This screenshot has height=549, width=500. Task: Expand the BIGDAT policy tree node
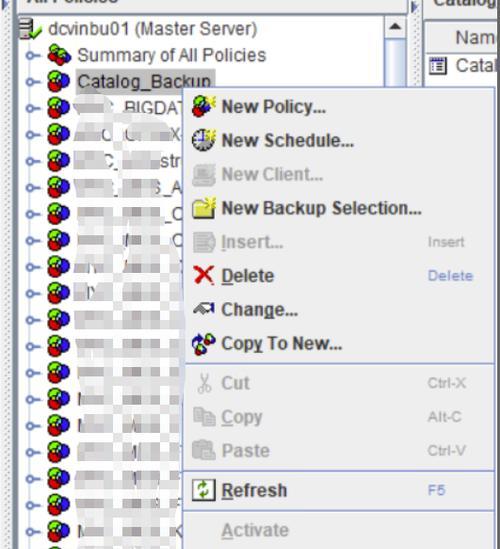pos(33,108)
